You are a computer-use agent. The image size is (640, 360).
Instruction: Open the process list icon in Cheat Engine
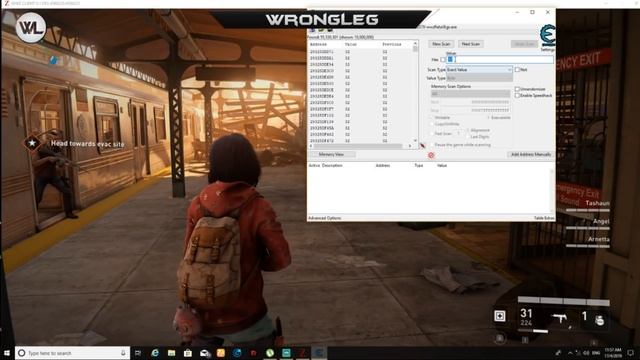click(312, 30)
